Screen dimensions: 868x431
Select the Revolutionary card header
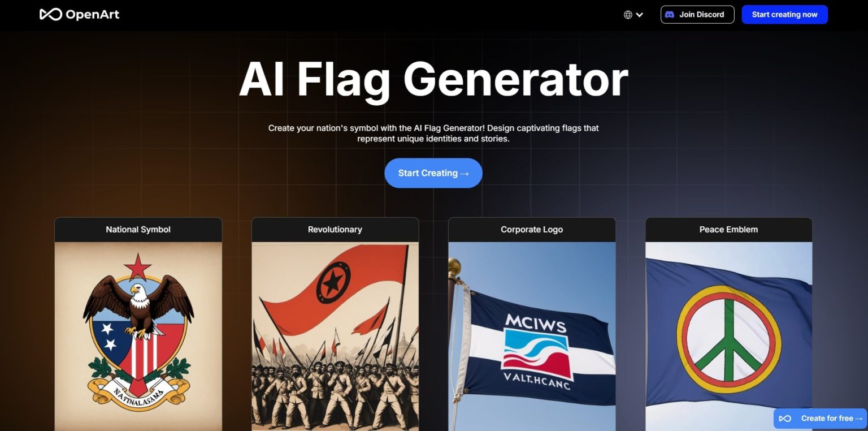click(x=335, y=230)
